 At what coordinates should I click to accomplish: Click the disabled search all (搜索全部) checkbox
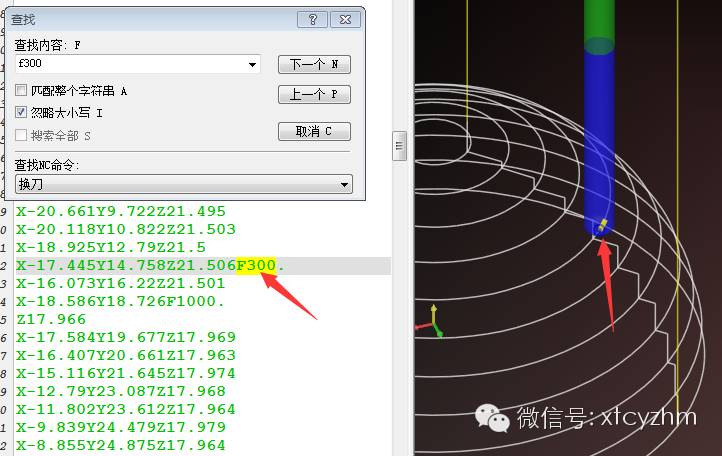click(x=21, y=135)
